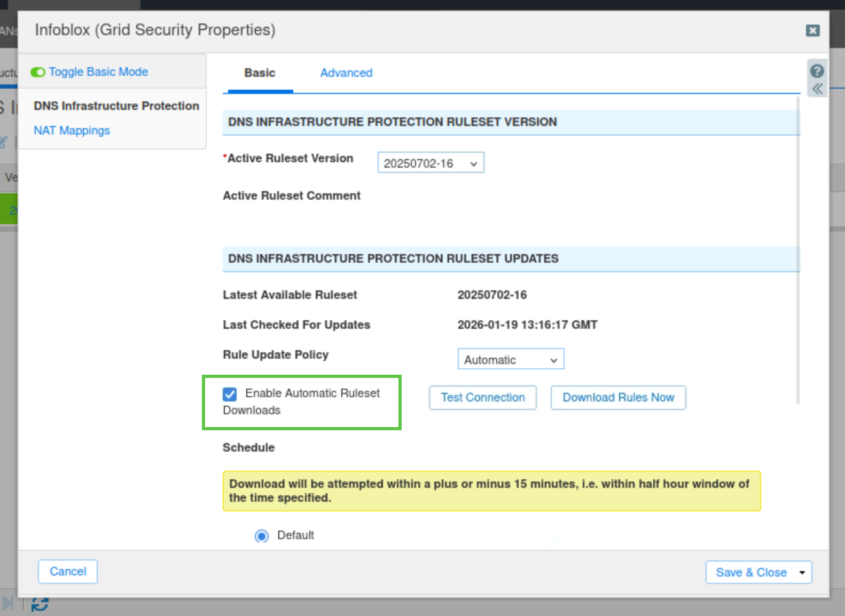The image size is (845, 616).
Task: Switch the Toggle Basic Mode switch
Action: tap(38, 72)
